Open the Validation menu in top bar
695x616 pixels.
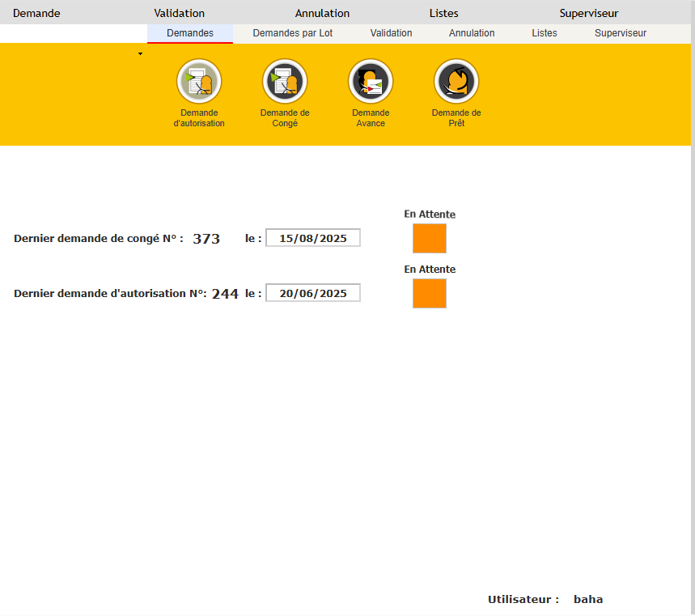(179, 13)
